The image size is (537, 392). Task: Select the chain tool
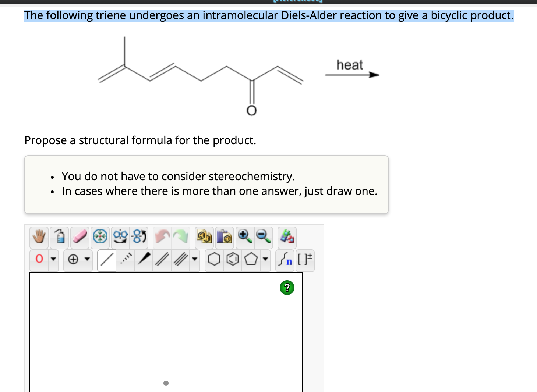[285, 260]
